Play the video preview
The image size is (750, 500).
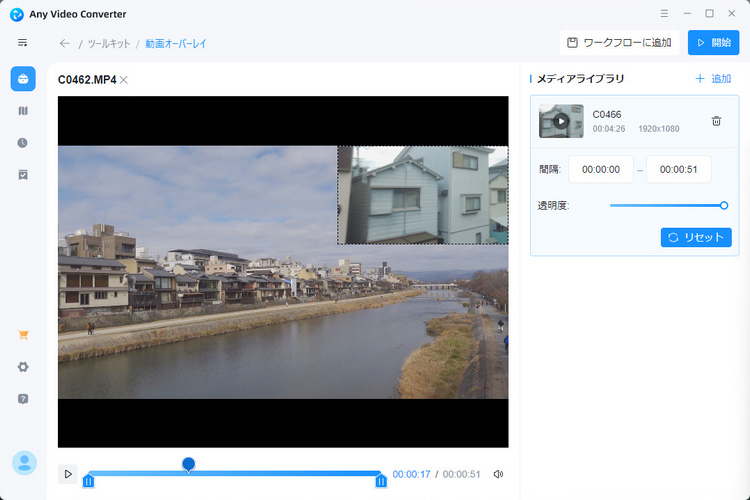tap(68, 474)
